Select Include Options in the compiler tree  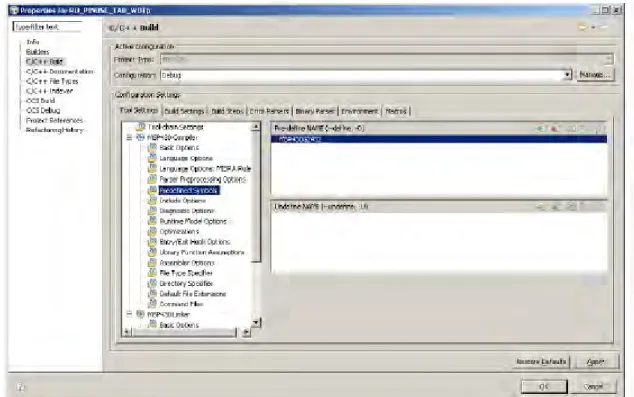coord(182,201)
